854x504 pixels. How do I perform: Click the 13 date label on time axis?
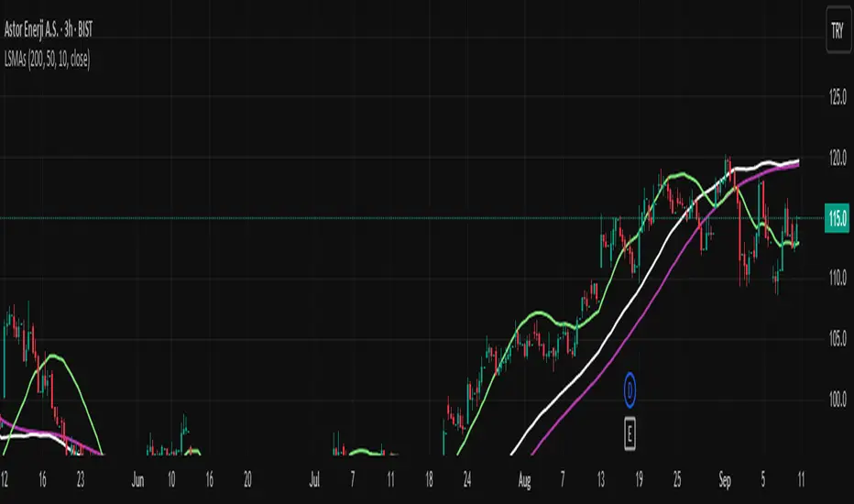[601, 480]
